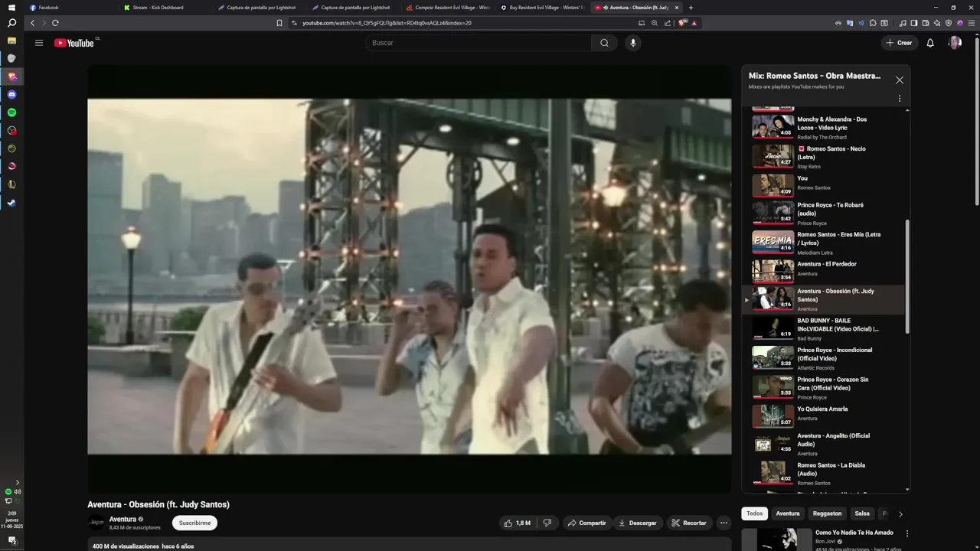Close the Mix Romeo Santos playlist panel
Viewport: 980px width, 551px height.
point(900,80)
